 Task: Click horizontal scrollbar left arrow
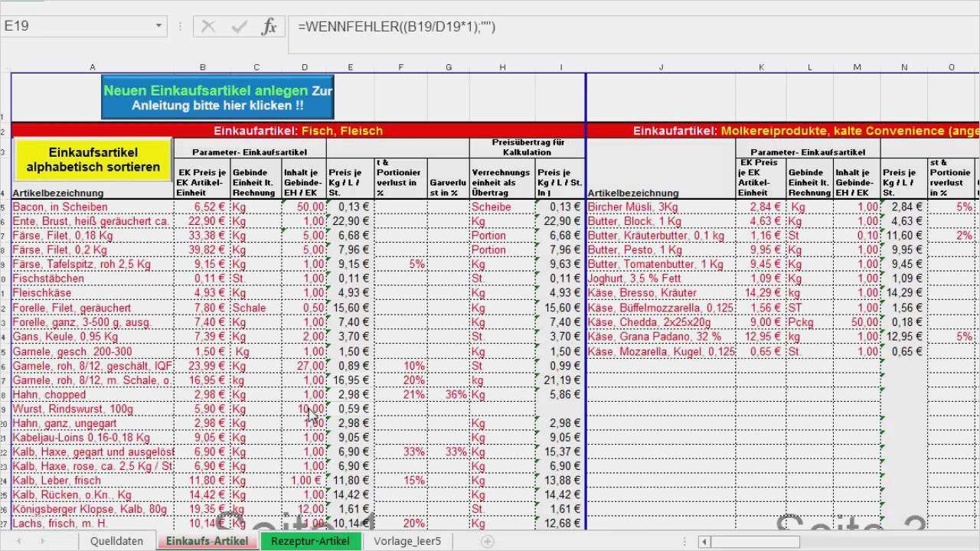(x=704, y=542)
